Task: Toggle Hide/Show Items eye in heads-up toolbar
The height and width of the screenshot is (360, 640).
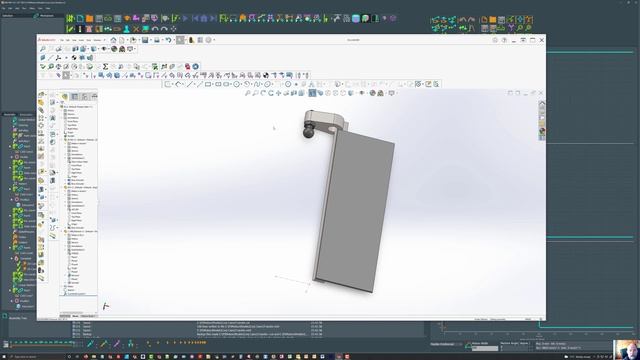Action: coord(362,93)
